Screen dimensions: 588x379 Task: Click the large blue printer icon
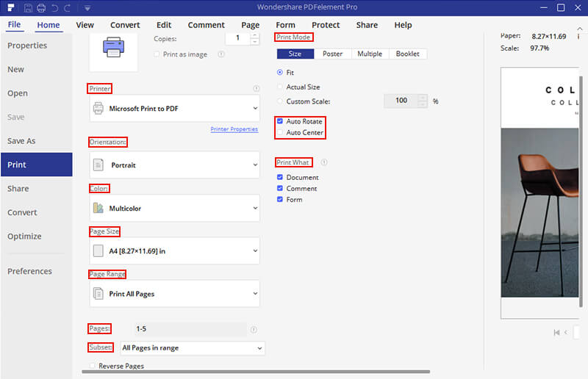click(113, 47)
